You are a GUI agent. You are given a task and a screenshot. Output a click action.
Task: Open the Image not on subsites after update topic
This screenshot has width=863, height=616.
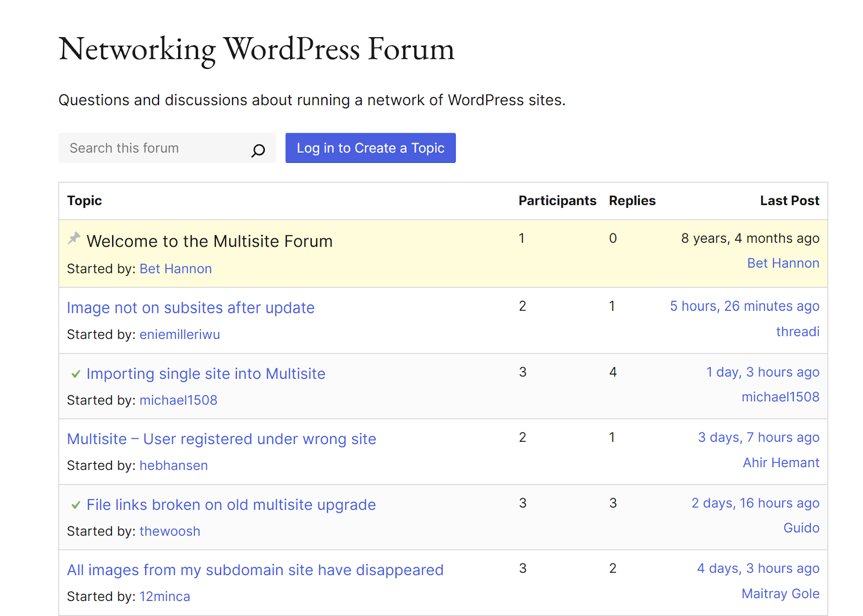coord(191,307)
